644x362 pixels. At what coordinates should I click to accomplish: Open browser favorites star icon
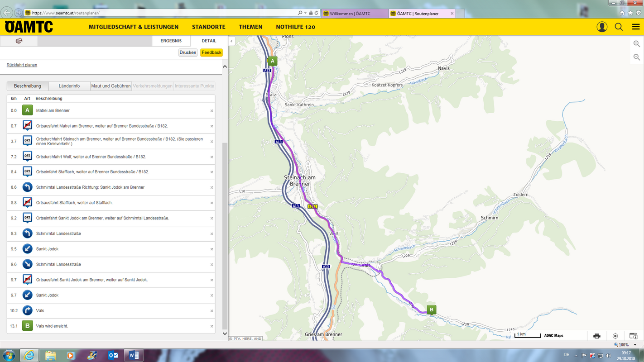click(x=630, y=13)
